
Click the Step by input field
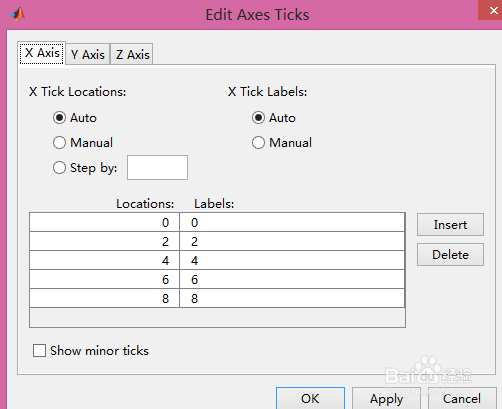click(x=157, y=167)
